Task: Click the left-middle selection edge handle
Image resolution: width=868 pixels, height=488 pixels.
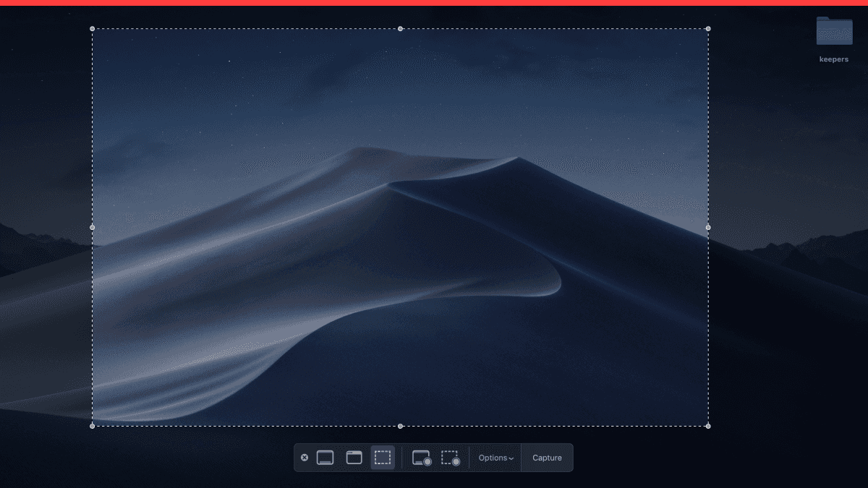Action: pos(92,227)
